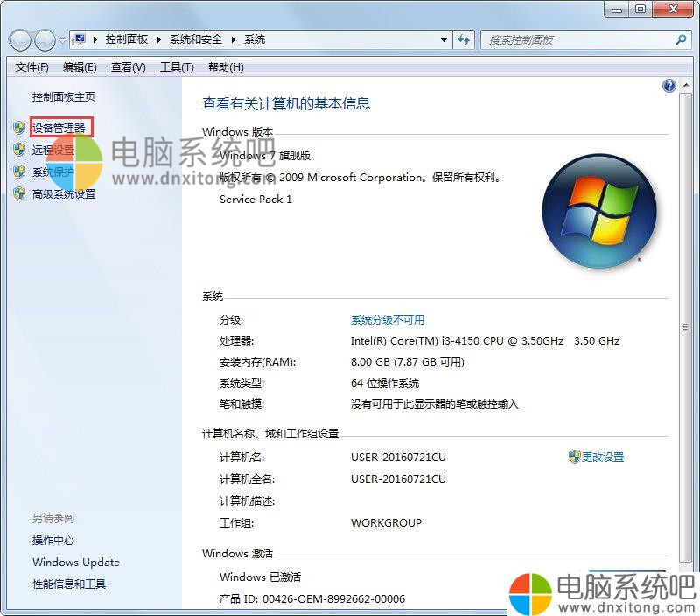Open 操作中心 link
The height and width of the screenshot is (616, 700).
[x=53, y=540]
